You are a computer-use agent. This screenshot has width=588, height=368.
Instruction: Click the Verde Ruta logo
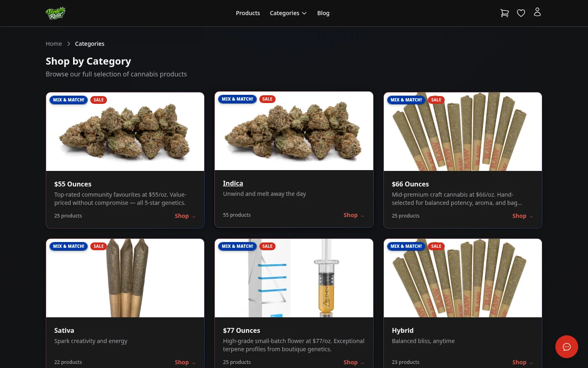coord(56,13)
